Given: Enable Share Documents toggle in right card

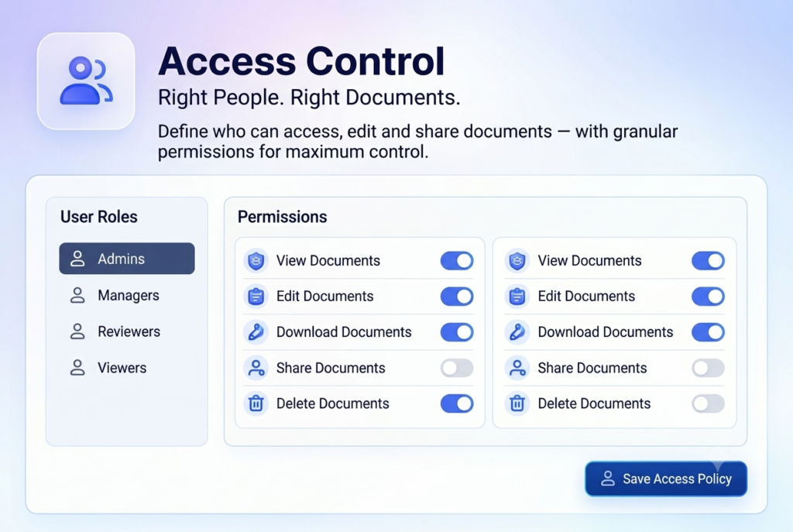Looking at the screenshot, I should coord(708,368).
